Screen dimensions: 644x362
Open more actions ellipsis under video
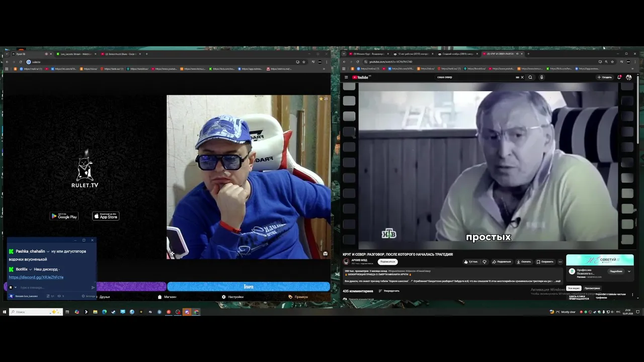pyautogui.click(x=560, y=262)
